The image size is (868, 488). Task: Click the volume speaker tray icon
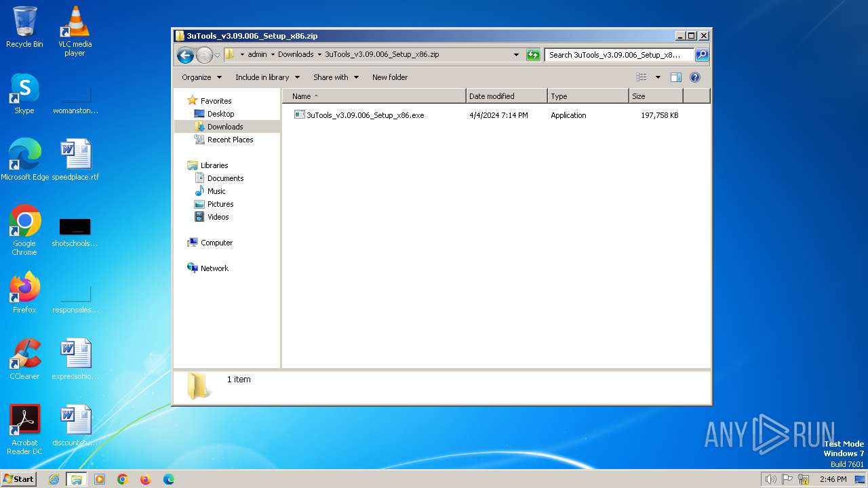coord(770,479)
